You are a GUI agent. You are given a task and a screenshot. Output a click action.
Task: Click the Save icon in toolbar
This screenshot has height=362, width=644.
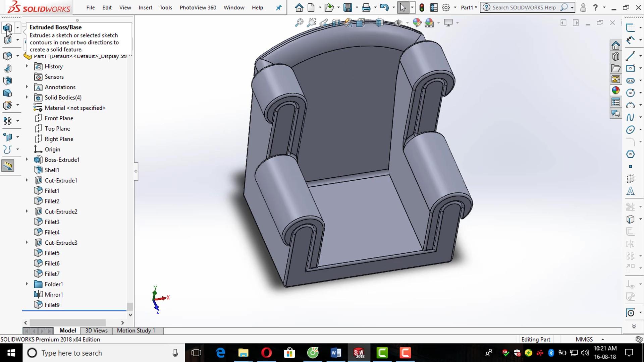[x=348, y=7]
